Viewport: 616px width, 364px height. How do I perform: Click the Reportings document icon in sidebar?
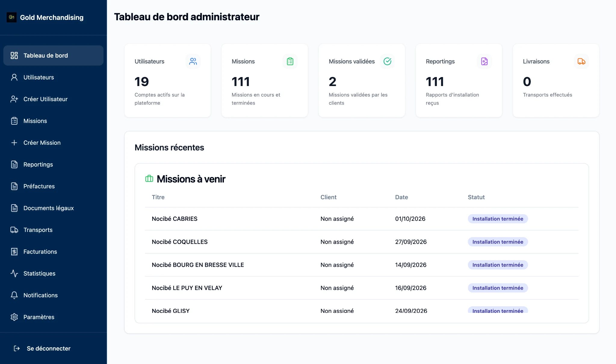point(14,165)
